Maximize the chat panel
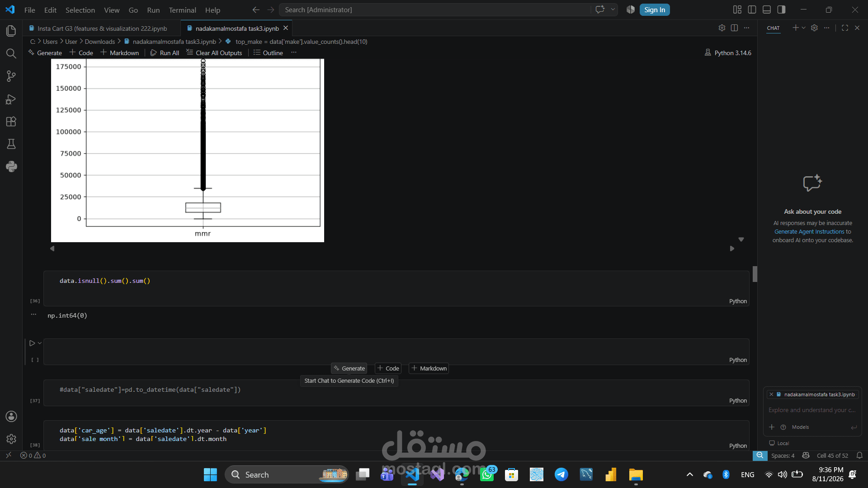Image resolution: width=868 pixels, height=488 pixels. pyautogui.click(x=844, y=28)
